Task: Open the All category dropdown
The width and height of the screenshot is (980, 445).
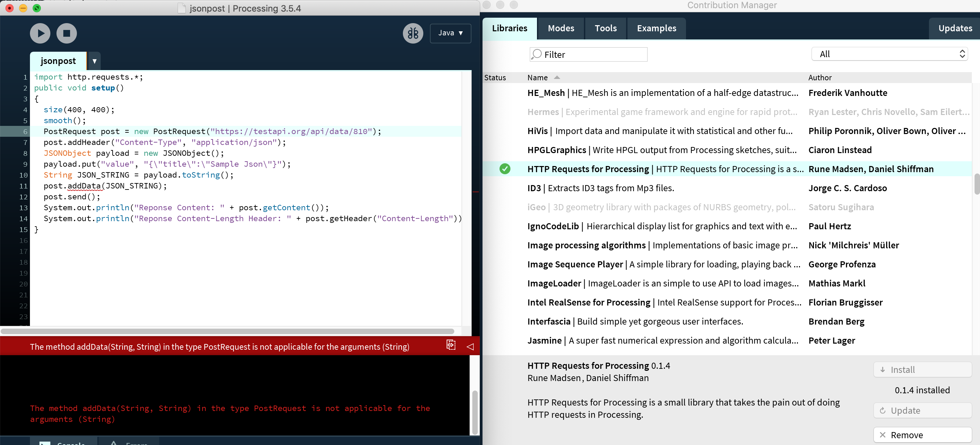Action: click(889, 54)
